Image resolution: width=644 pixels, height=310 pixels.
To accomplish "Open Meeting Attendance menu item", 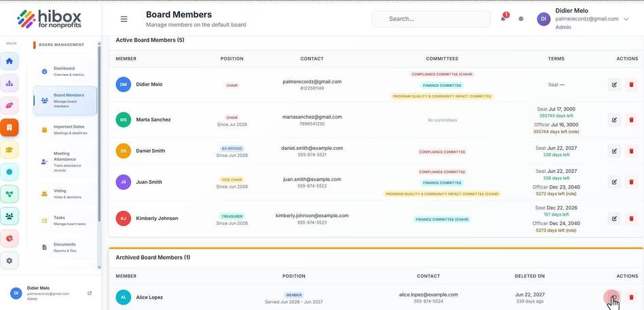I will (x=65, y=161).
